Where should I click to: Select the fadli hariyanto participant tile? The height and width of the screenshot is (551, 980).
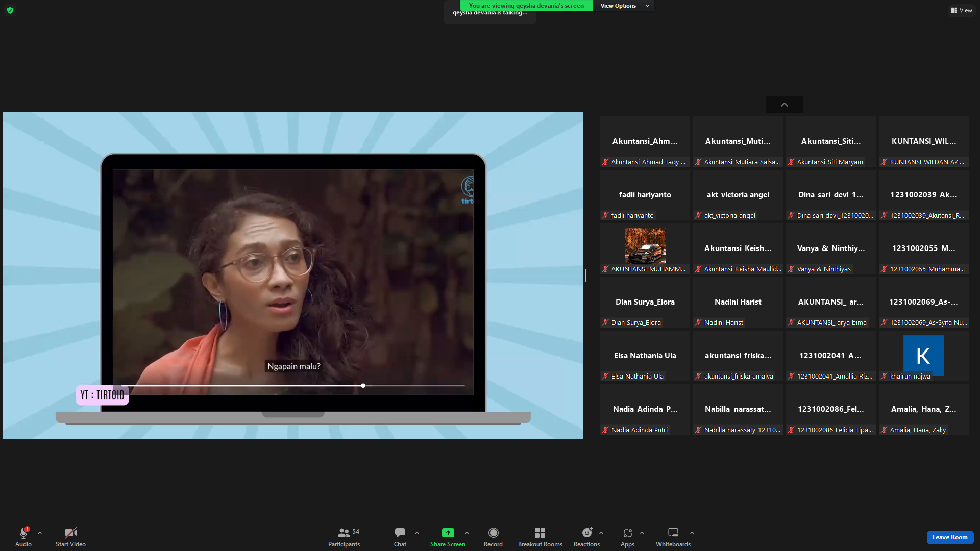point(645,195)
